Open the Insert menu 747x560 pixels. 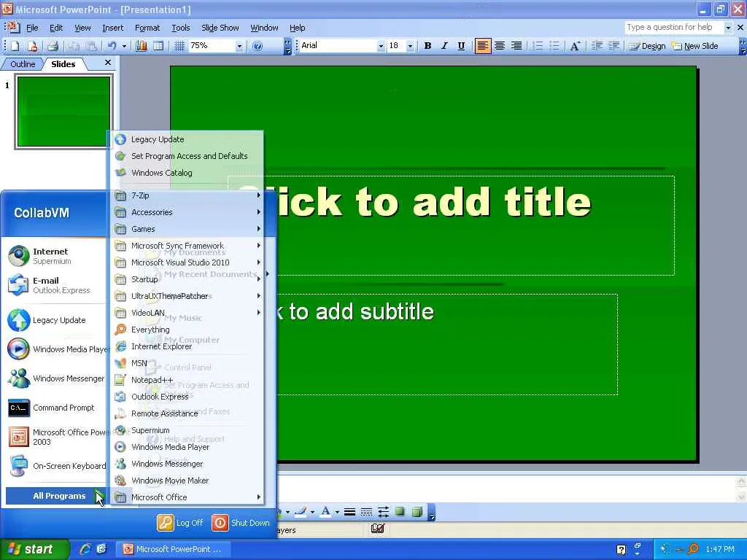click(x=113, y=28)
